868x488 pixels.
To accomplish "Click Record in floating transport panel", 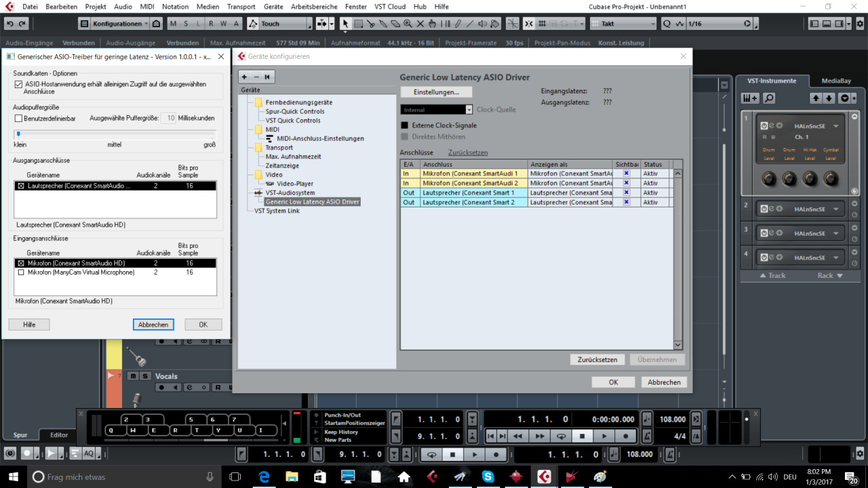I will click(x=626, y=436).
